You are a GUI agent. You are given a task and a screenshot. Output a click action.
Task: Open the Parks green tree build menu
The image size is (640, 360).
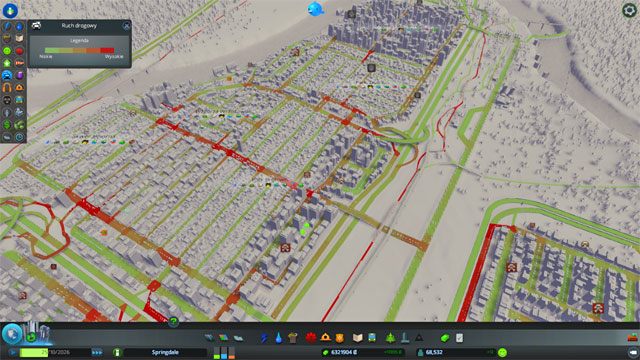tap(391, 338)
